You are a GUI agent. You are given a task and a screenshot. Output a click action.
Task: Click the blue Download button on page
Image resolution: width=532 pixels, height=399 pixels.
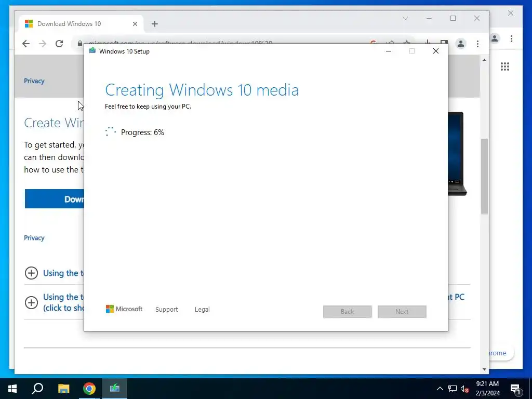(54, 199)
